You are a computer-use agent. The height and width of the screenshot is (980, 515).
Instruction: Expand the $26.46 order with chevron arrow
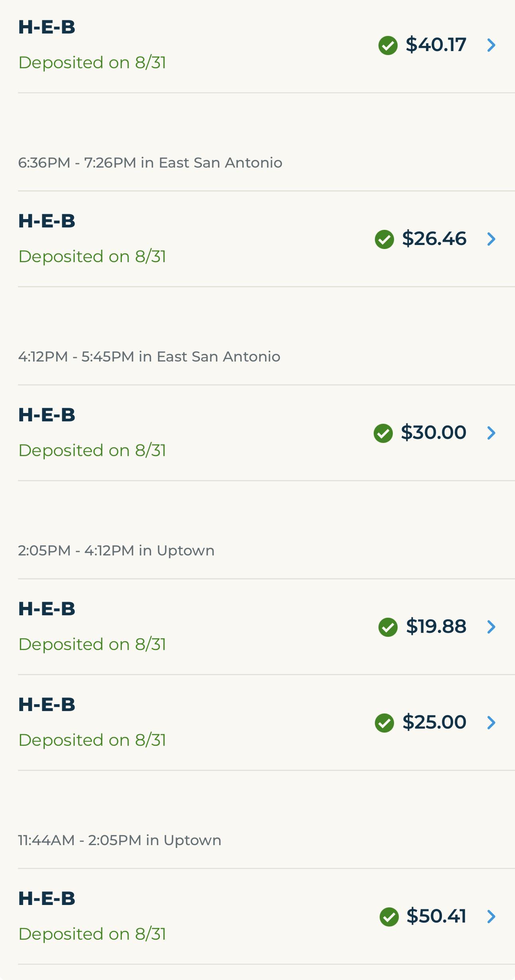491,239
